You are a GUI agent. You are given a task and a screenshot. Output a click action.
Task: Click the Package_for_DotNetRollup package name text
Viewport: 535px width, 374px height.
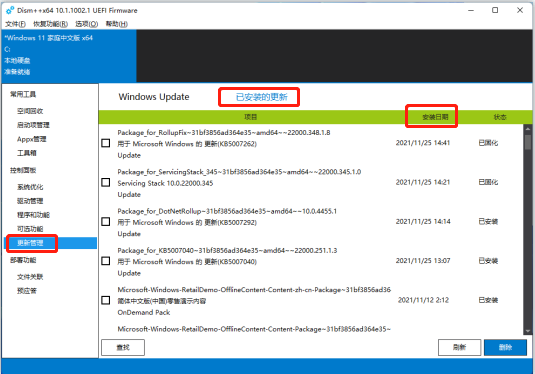point(227,211)
